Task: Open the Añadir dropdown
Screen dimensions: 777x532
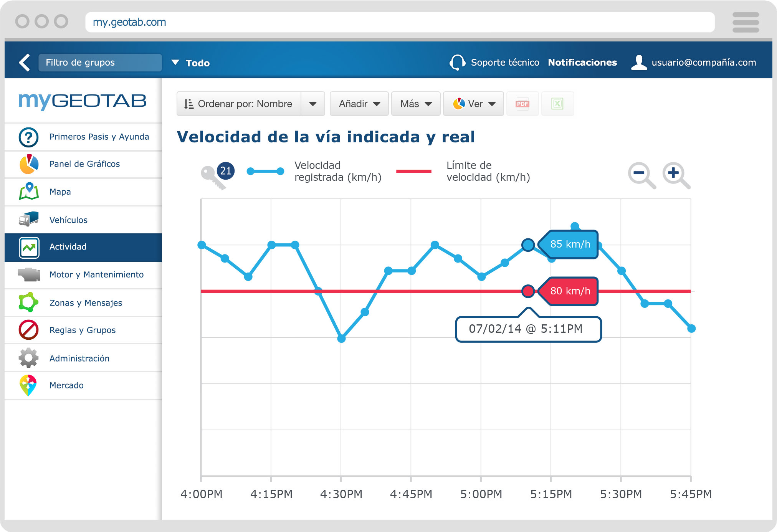Action: pyautogui.click(x=359, y=104)
